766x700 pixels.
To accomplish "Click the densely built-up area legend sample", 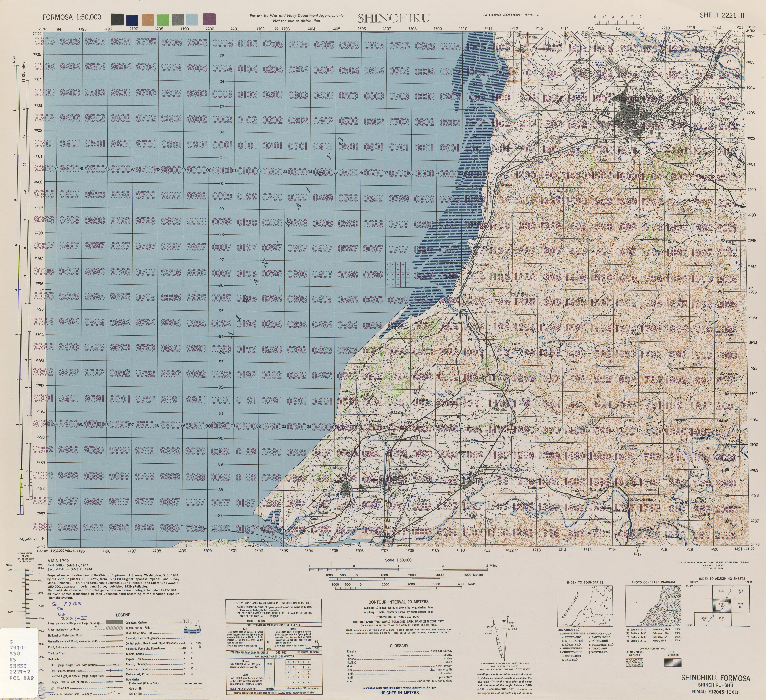I will point(115,622).
